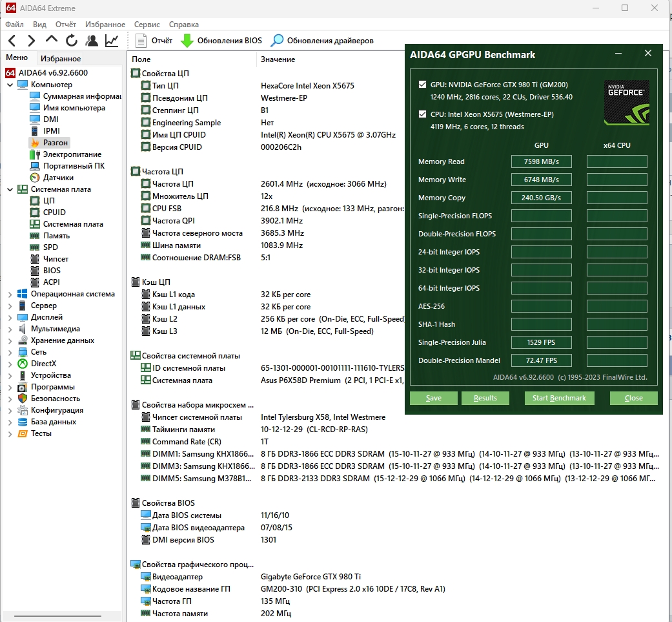Go back with the left arrow toolbar icon
This screenshot has width=672, height=622.
12,41
